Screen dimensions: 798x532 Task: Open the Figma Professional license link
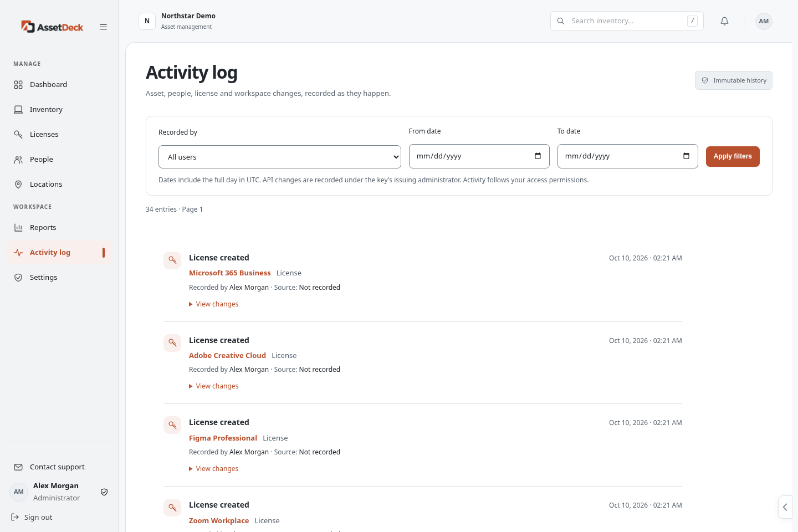[x=223, y=438]
